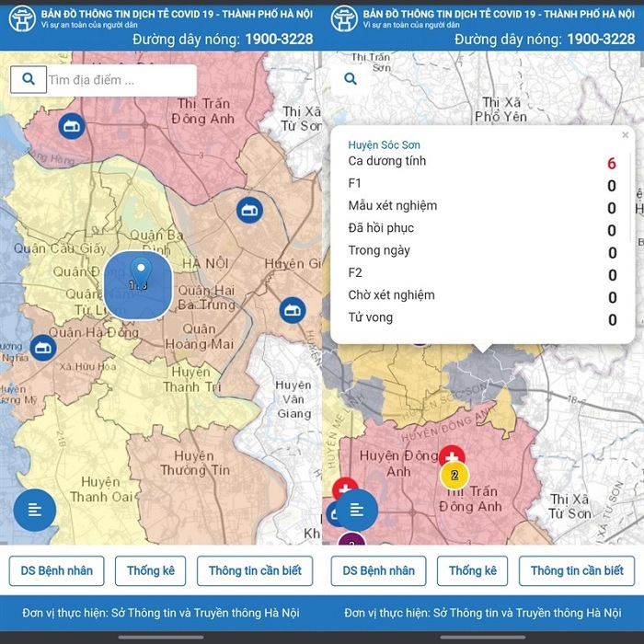Click the search magnifier beside Tìm địa điểm

click(29, 80)
